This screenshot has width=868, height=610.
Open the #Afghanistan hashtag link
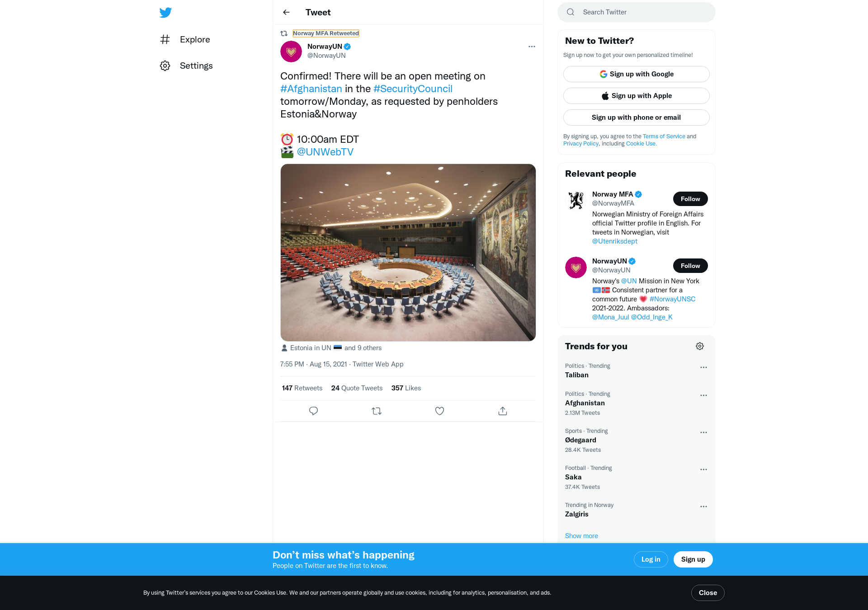[x=311, y=89]
